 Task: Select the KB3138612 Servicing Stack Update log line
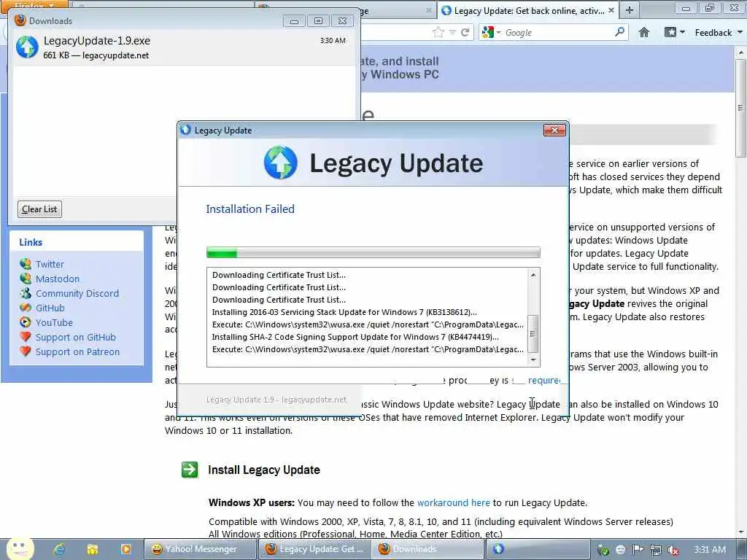coord(344,312)
